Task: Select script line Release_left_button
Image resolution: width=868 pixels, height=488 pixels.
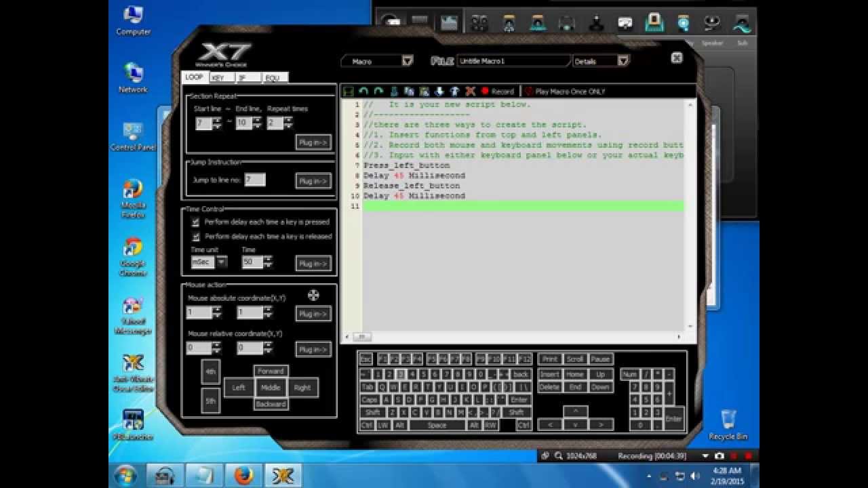Action: click(x=412, y=186)
